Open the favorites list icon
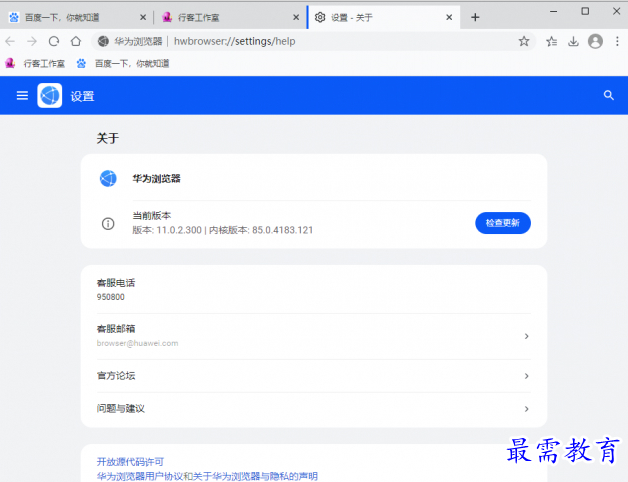This screenshot has width=628, height=482. [x=552, y=41]
